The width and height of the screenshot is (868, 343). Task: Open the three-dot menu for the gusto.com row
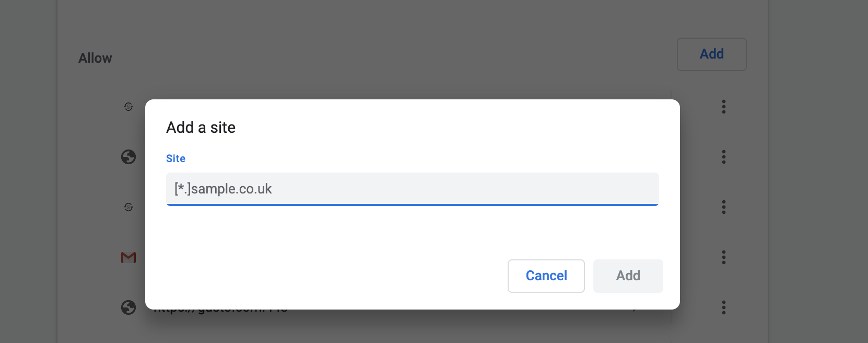pyautogui.click(x=723, y=307)
